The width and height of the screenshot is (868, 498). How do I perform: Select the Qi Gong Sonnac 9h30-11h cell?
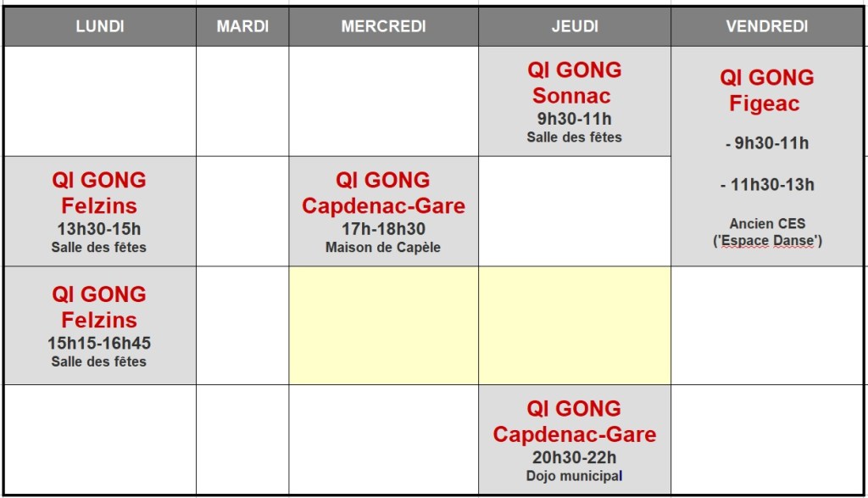click(575, 101)
